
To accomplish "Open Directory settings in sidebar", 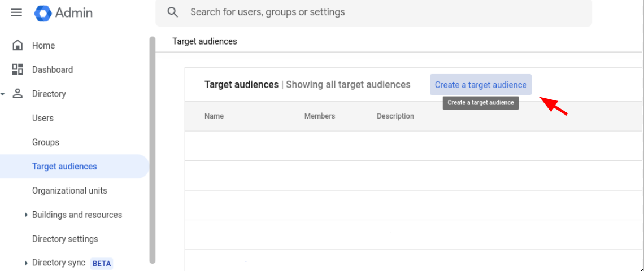I will click(65, 239).
